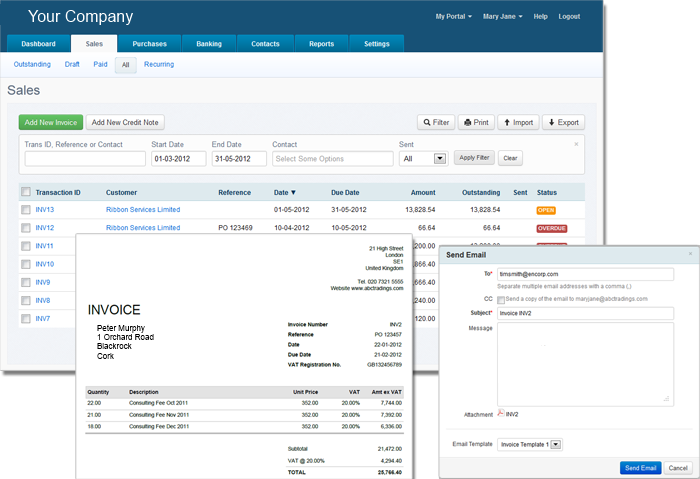The width and height of the screenshot is (700, 479).
Task: Click Apply Filter button
Action: tap(474, 158)
